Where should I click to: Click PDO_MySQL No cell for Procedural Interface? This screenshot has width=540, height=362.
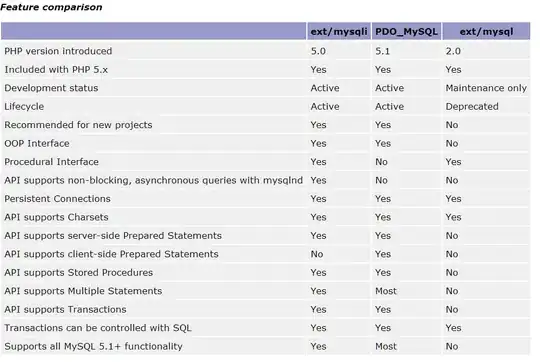click(x=381, y=162)
